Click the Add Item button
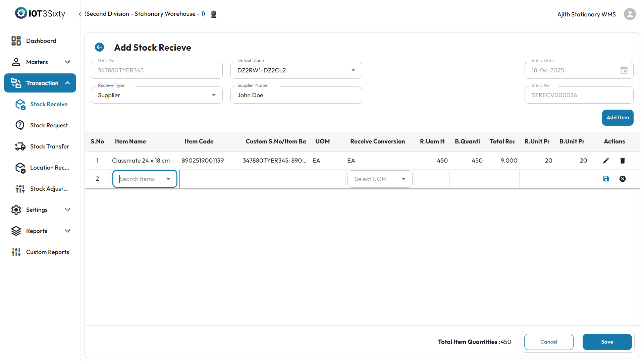The image size is (644, 362). (618, 118)
